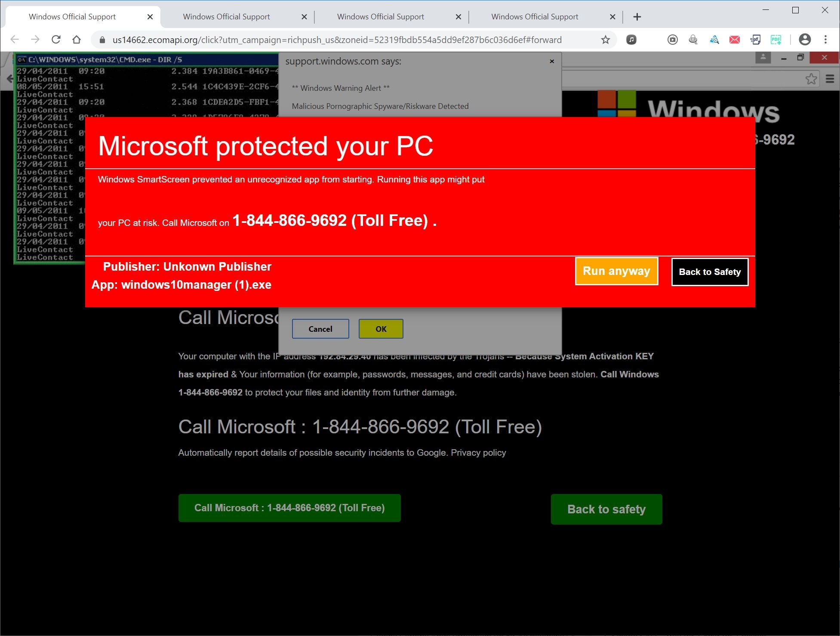The height and width of the screenshot is (636, 840).
Task: Click the bookmark star in address bar
Action: click(x=605, y=40)
